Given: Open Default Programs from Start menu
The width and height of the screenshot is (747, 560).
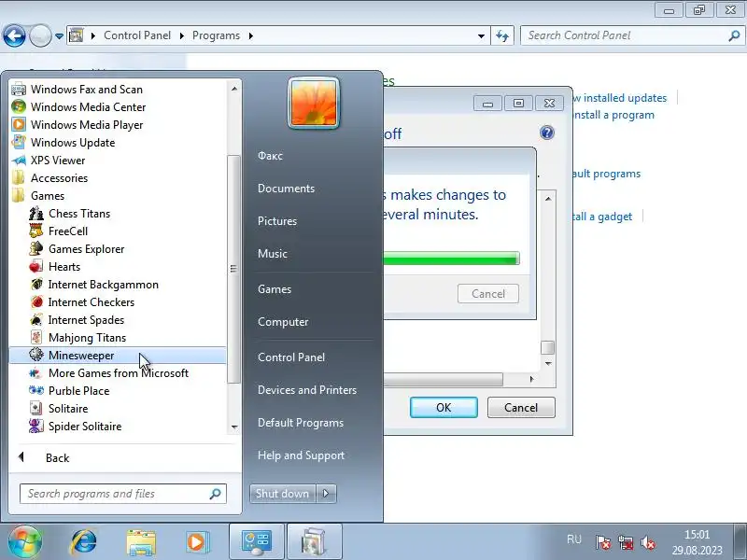Looking at the screenshot, I should [300, 423].
